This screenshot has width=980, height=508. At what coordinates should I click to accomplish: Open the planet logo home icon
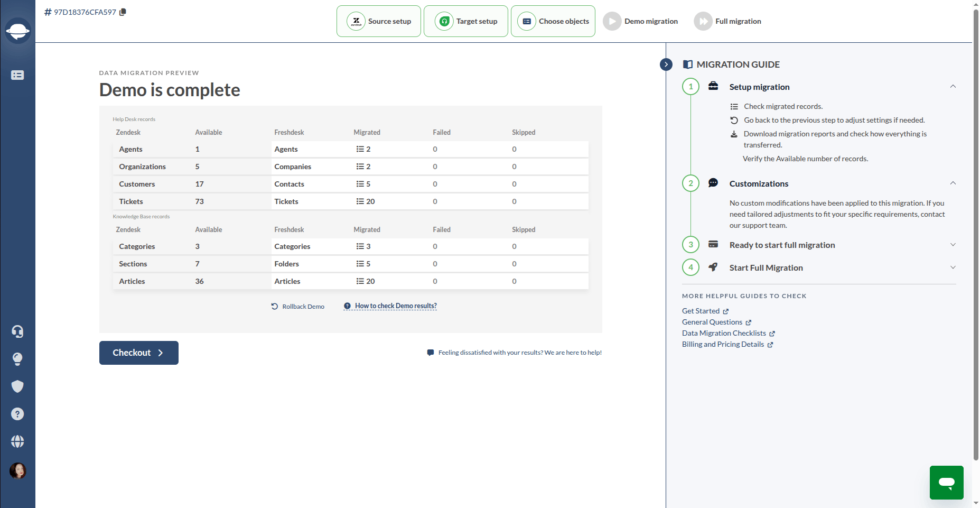(17, 31)
